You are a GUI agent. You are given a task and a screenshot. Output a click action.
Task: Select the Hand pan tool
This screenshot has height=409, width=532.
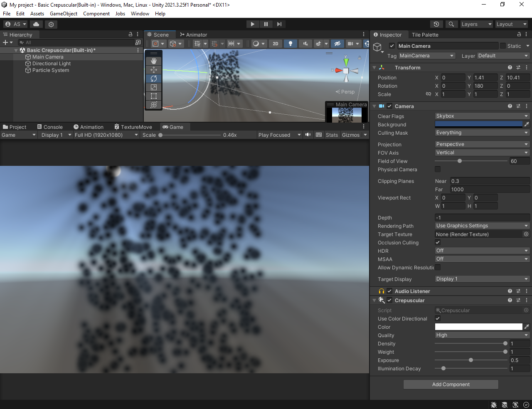[x=153, y=60]
